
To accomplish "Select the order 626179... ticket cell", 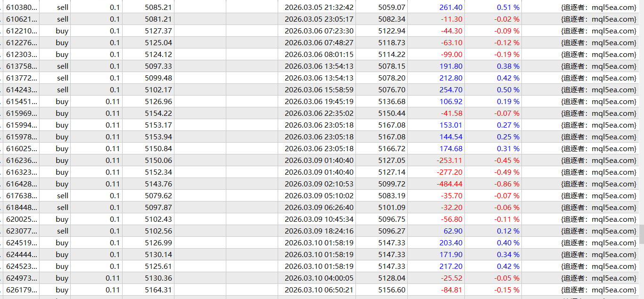I will (21, 290).
